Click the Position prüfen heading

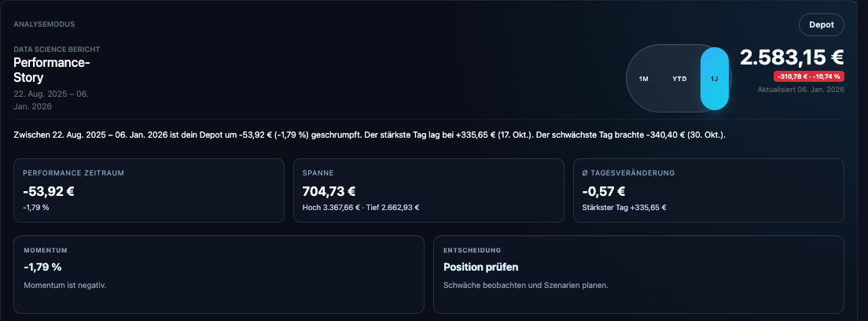[480, 267]
